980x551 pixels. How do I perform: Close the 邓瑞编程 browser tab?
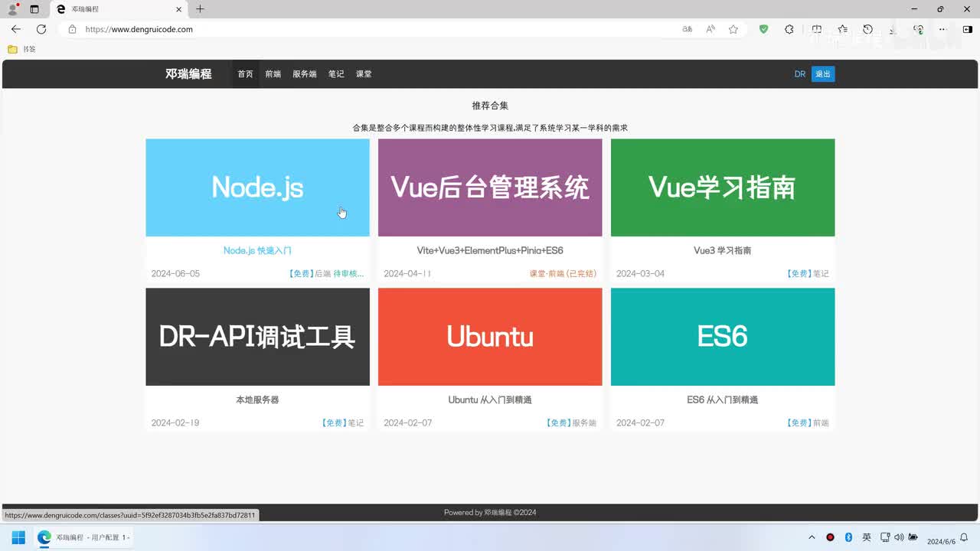(x=179, y=9)
